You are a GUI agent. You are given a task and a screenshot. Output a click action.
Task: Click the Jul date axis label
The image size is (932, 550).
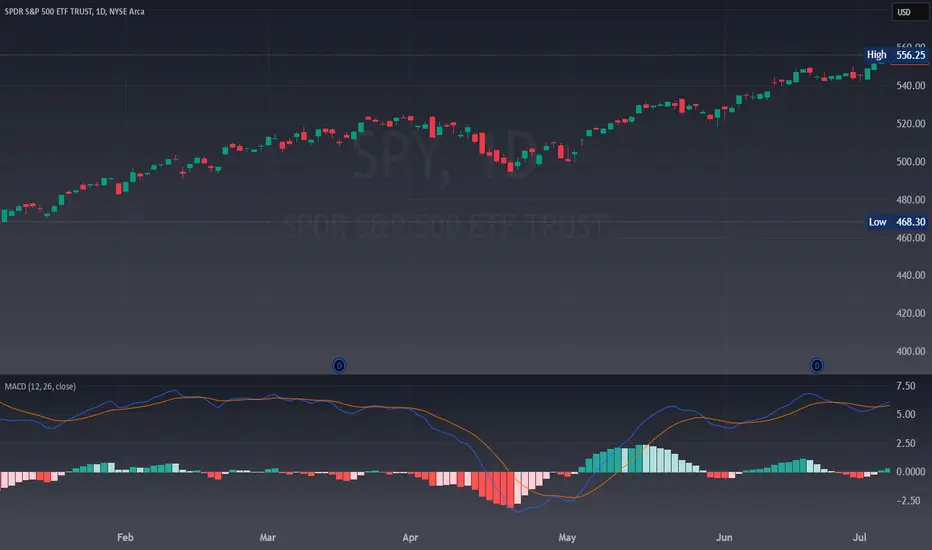pyautogui.click(x=859, y=538)
